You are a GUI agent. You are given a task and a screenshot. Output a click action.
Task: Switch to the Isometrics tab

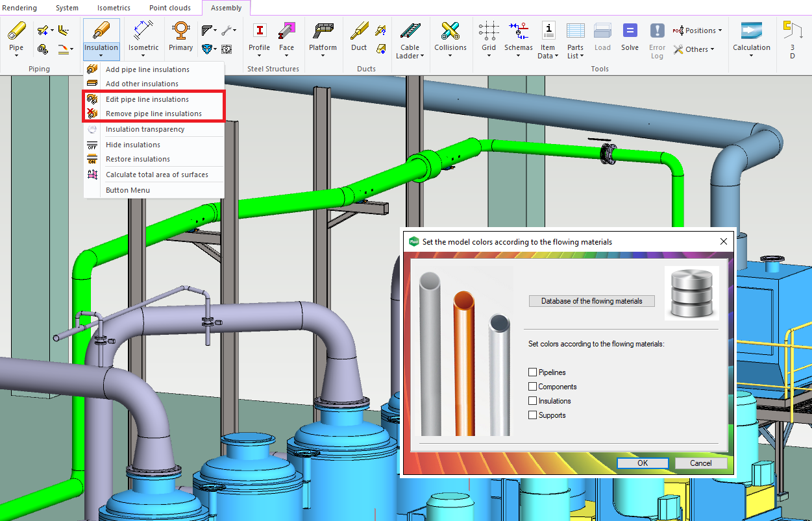pos(114,8)
